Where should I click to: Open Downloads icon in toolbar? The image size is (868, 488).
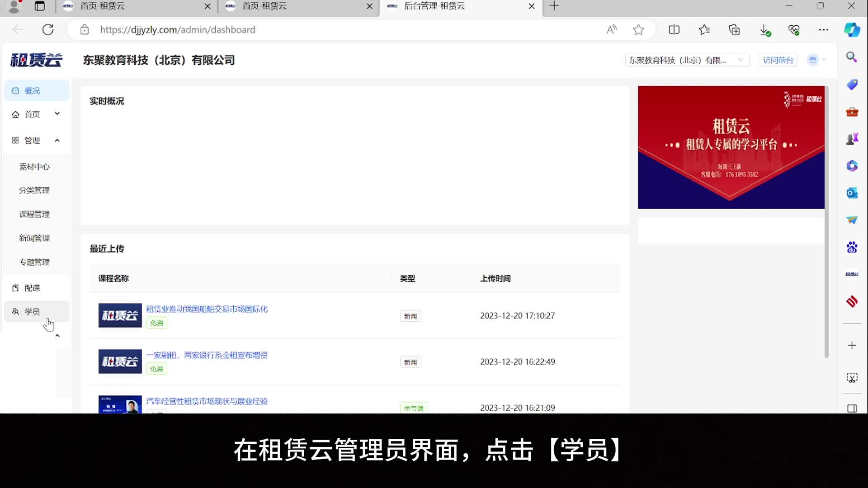click(764, 30)
